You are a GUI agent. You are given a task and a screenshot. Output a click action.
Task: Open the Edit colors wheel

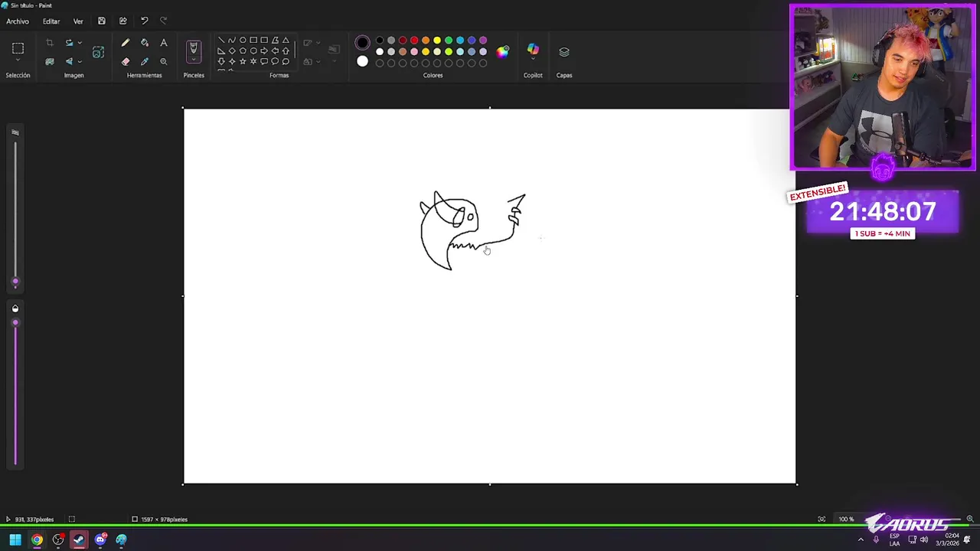pos(502,52)
